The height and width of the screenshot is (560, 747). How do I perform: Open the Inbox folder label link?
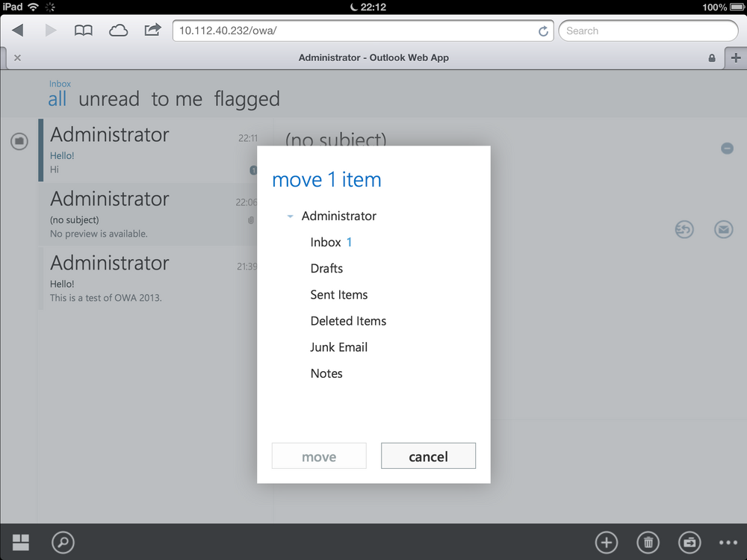(x=60, y=84)
